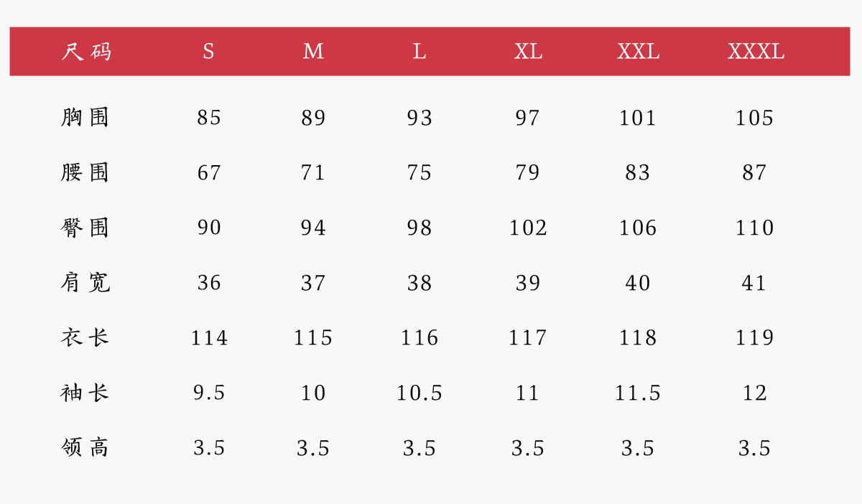Select the 袖长 row label
The width and height of the screenshot is (862, 504).
pyautogui.click(x=85, y=393)
